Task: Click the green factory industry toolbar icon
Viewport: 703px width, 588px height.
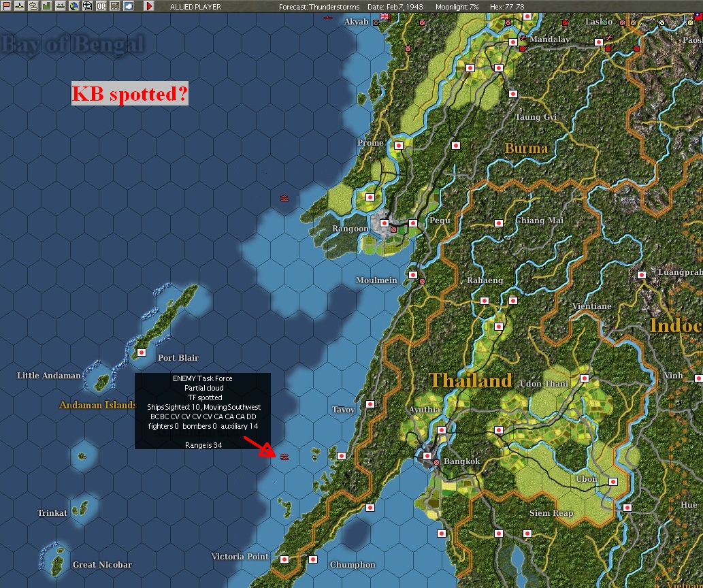Action: click(x=47, y=6)
